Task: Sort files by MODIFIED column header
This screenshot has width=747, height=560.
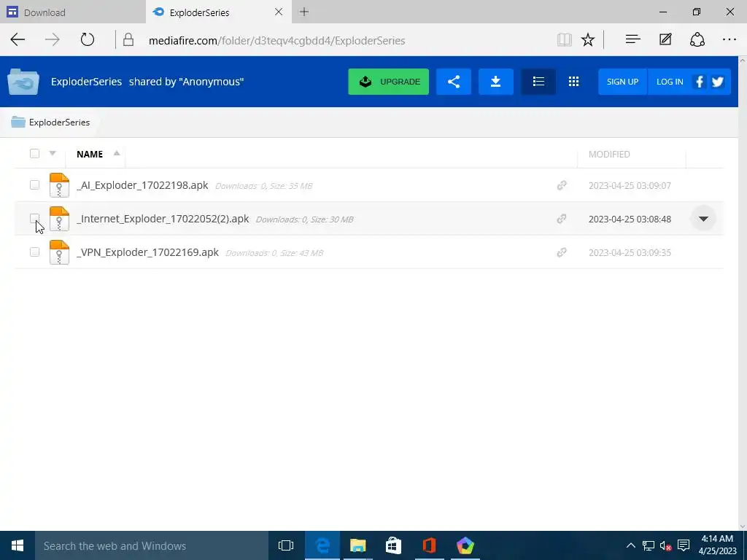Action: click(609, 155)
